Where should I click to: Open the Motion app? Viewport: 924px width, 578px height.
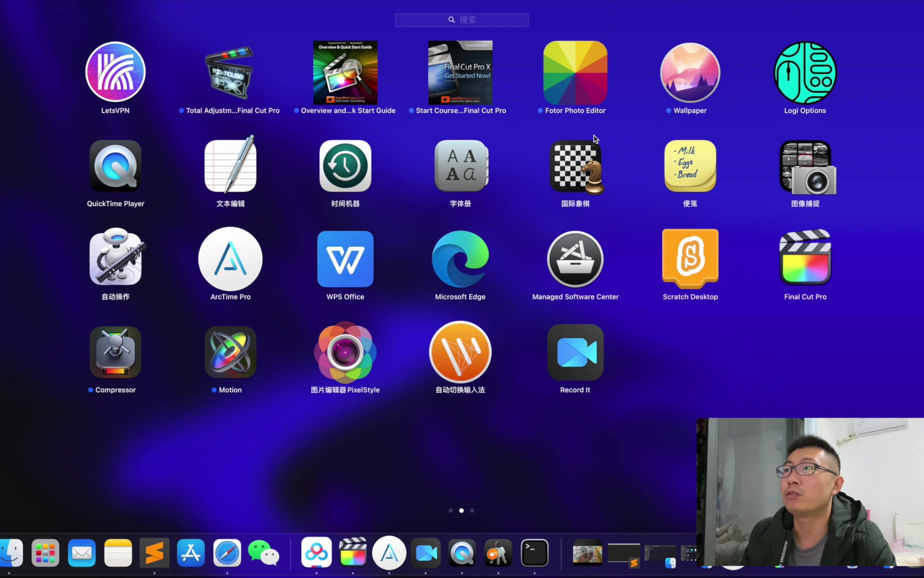coord(230,352)
